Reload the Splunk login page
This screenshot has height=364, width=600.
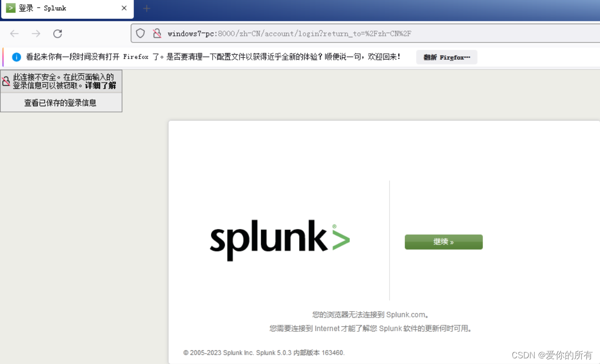(57, 34)
